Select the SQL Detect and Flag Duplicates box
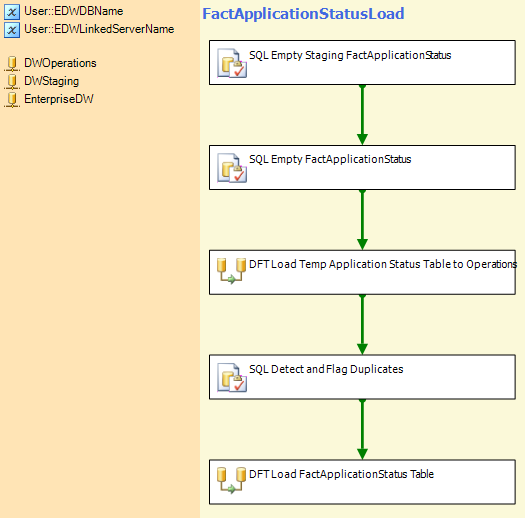The height and width of the screenshot is (518, 525). [362, 377]
